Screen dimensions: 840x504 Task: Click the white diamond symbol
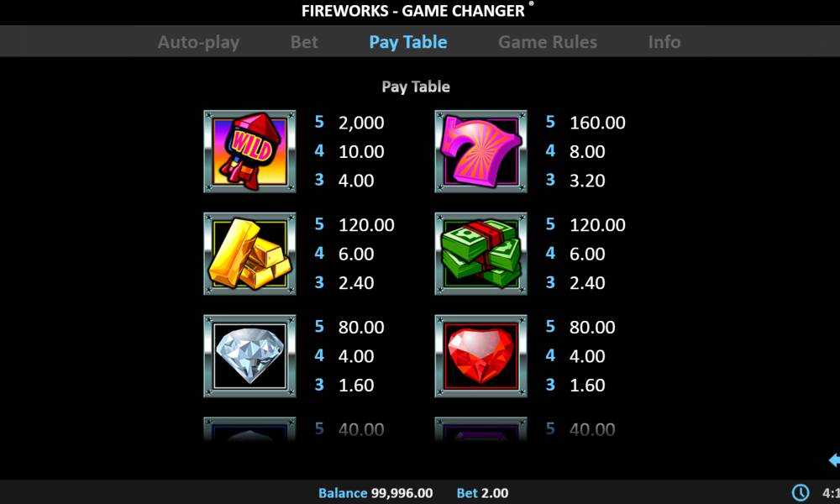click(x=249, y=355)
